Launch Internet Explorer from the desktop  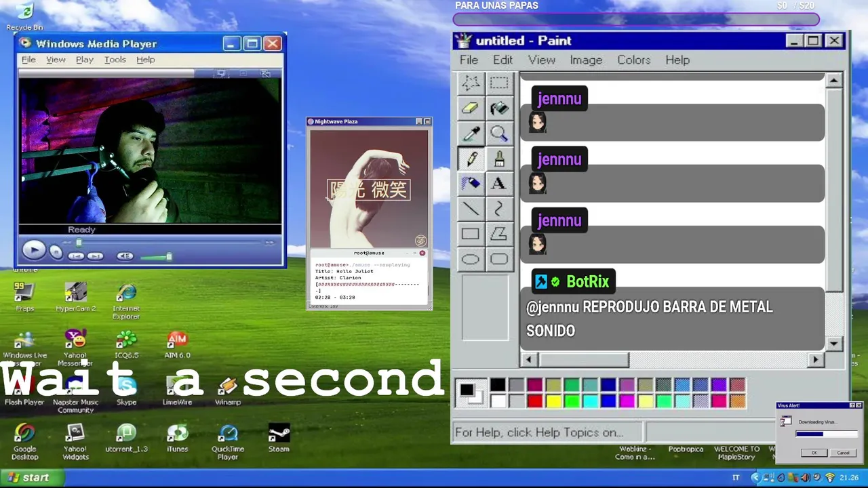pyautogui.click(x=126, y=301)
